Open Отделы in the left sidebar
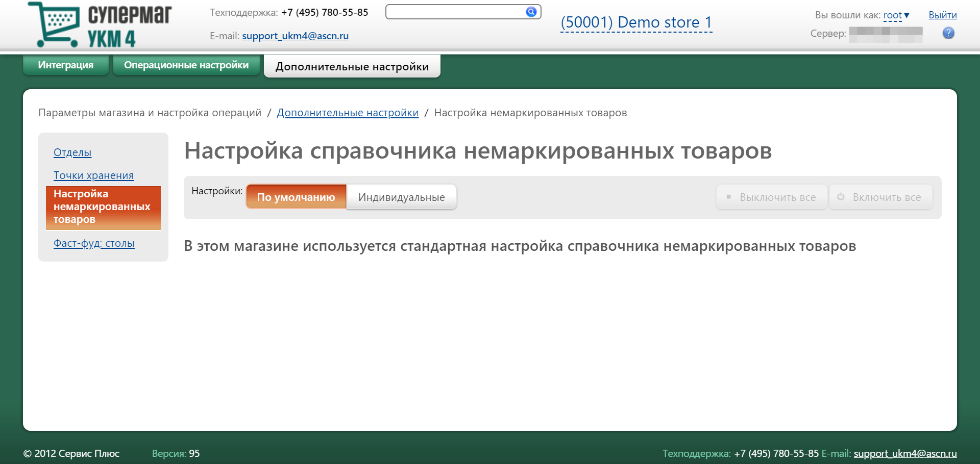Viewport: 980px width, 464px height. [x=72, y=152]
